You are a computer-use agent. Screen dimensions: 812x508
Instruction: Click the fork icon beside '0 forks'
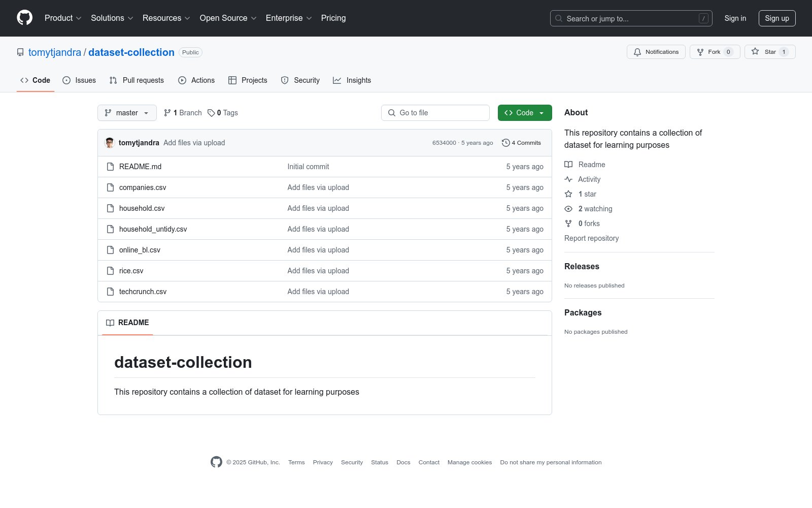tap(568, 224)
